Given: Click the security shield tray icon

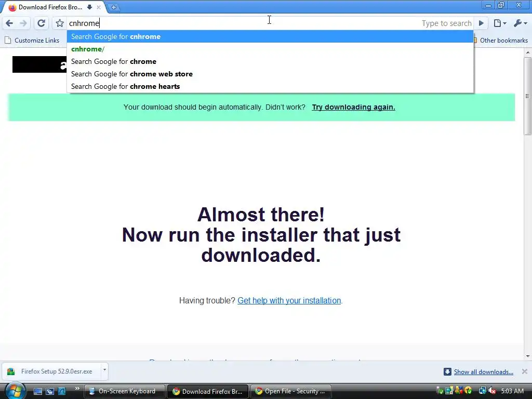Looking at the screenshot, I should [x=459, y=391].
